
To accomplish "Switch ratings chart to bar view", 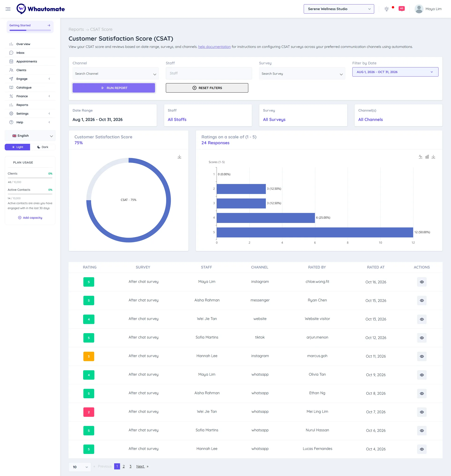I will [427, 157].
